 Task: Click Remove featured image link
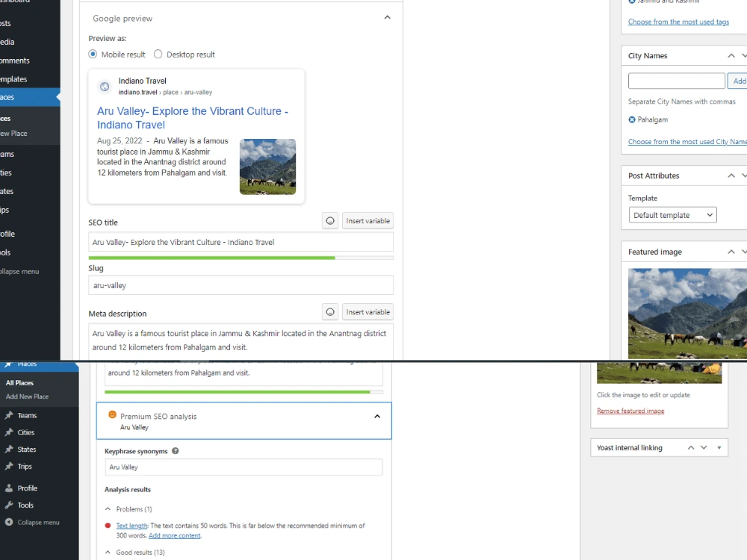click(630, 411)
